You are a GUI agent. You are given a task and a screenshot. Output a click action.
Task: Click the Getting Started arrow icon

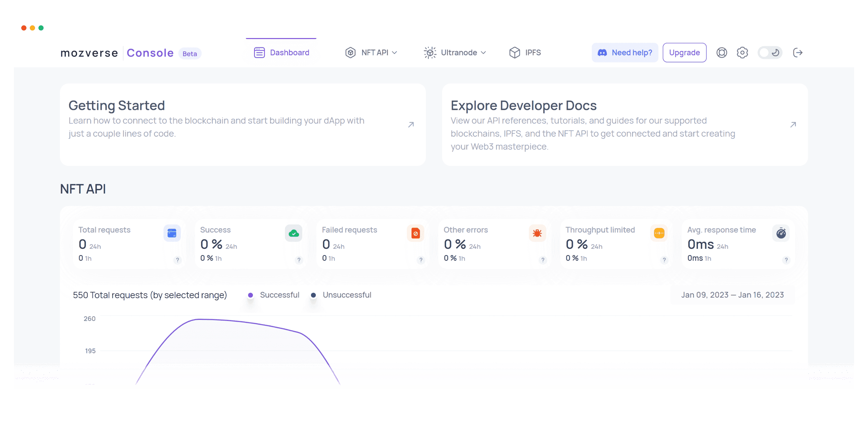tap(411, 125)
